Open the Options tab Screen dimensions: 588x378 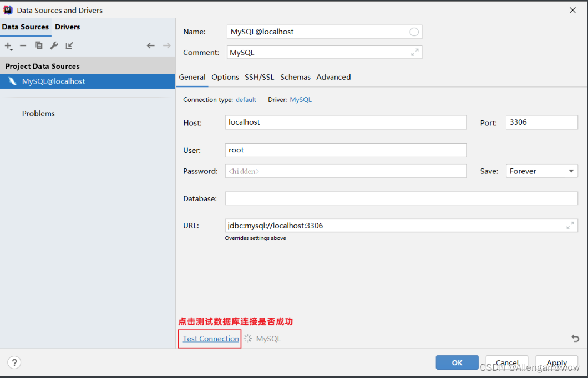[x=225, y=77]
